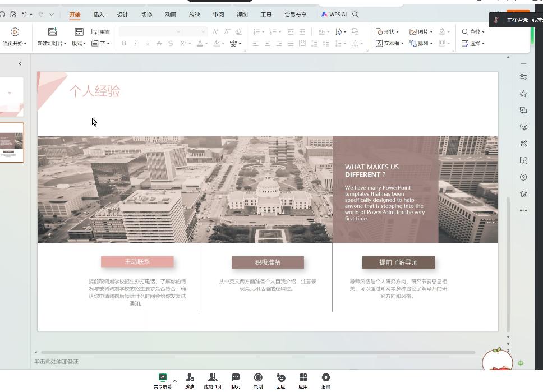Click the WPS AI button

(x=334, y=15)
